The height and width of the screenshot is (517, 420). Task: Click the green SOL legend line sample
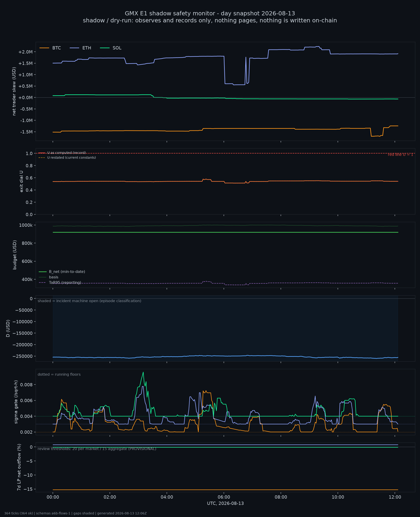click(x=105, y=48)
